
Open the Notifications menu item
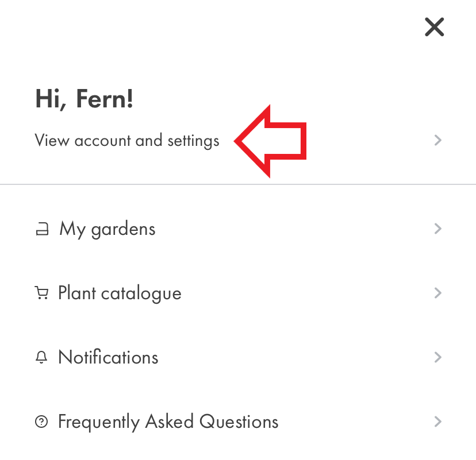pos(238,357)
